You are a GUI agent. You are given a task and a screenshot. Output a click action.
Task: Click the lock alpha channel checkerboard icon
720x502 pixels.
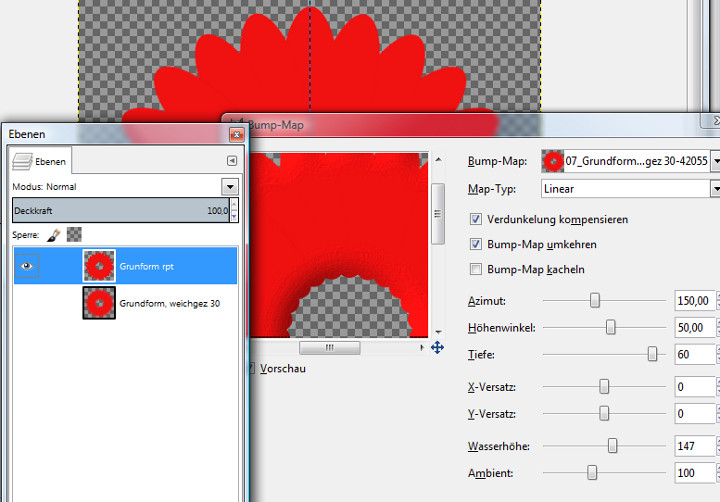74,234
